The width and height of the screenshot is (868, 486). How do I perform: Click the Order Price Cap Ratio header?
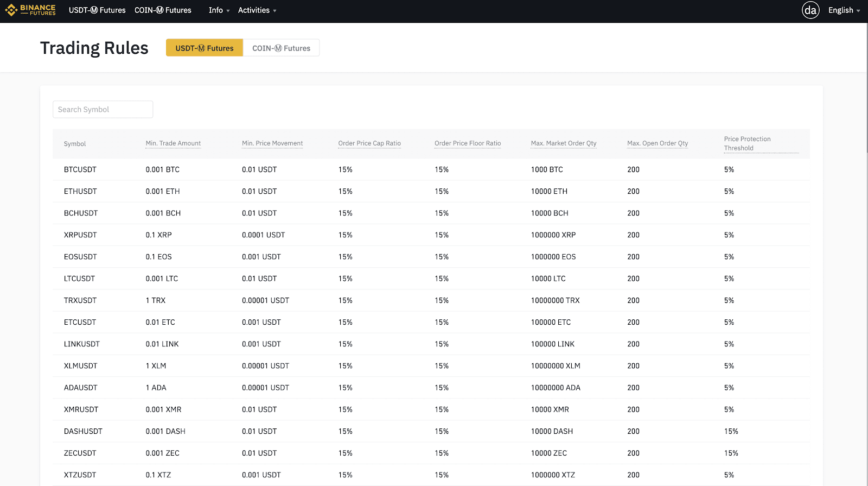click(x=369, y=143)
